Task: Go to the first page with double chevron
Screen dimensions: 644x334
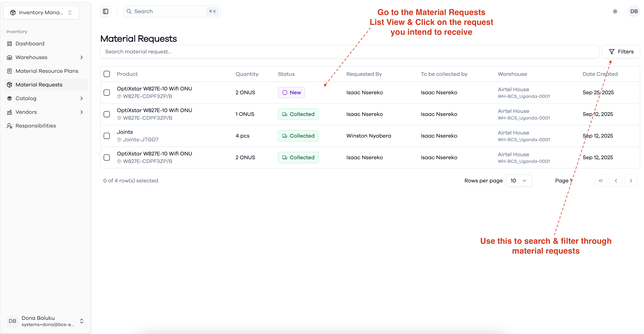Action: [x=601, y=181]
